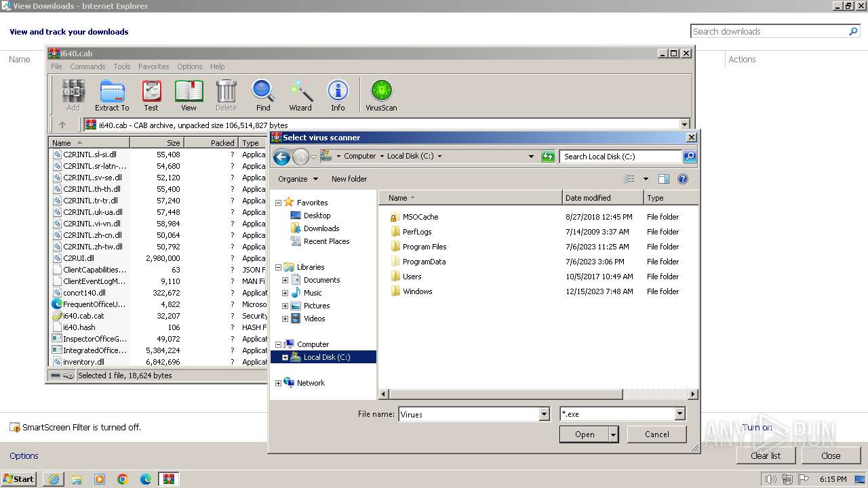868x488 pixels.
Task: Open the File menu in WinRAR
Action: tap(56, 66)
